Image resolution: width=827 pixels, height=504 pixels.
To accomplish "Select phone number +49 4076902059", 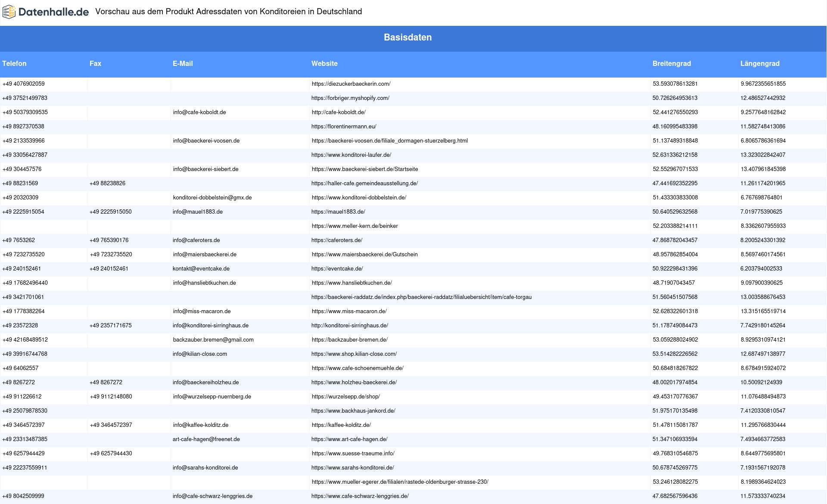I will click(x=24, y=84).
